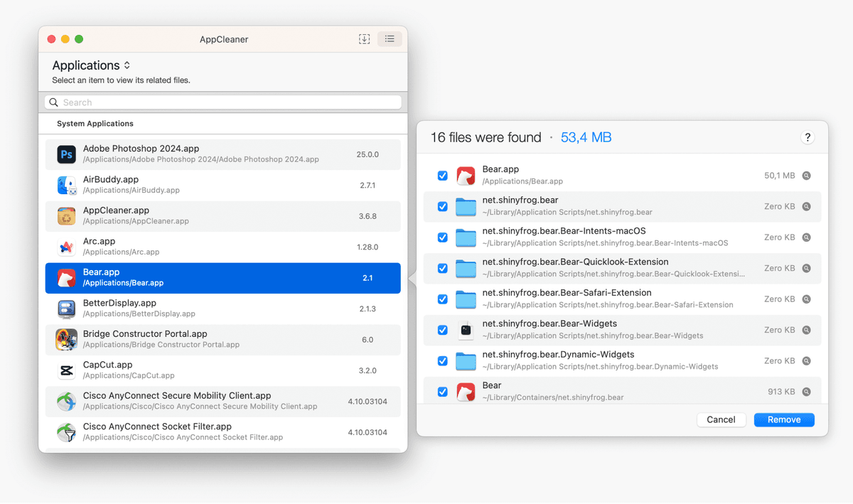Click the net.shinyfrog.bear.Dynamic-Widgets file name
853x504 pixels.
[559, 355]
